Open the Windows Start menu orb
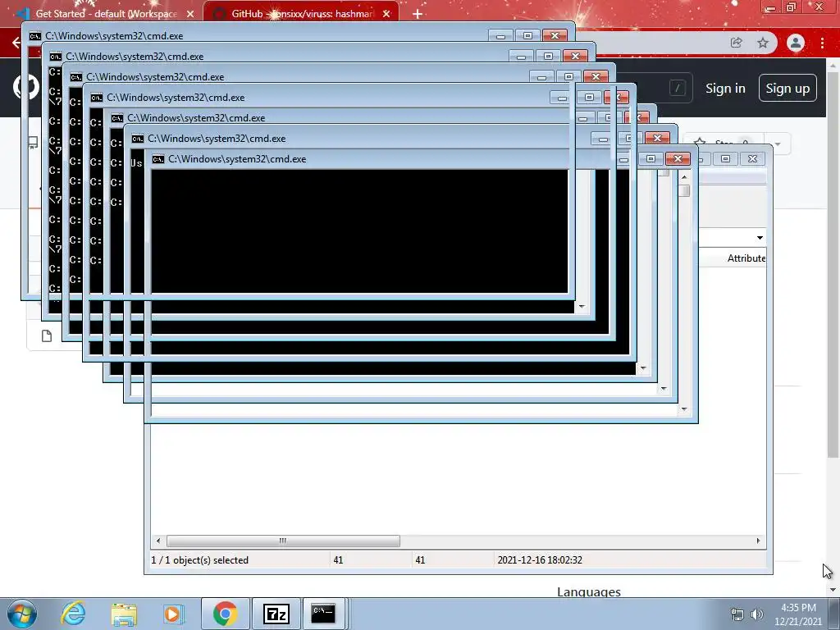Image resolution: width=840 pixels, height=630 pixels. 22,614
